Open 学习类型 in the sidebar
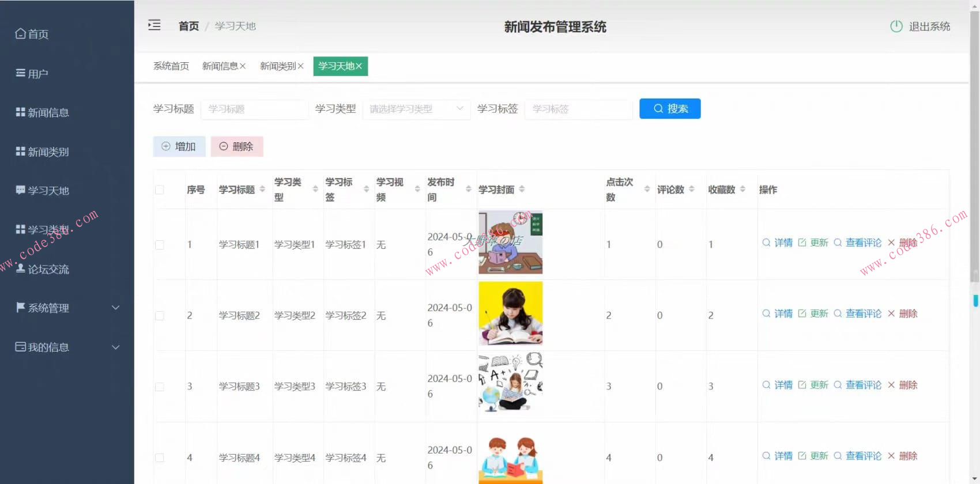 42,229
